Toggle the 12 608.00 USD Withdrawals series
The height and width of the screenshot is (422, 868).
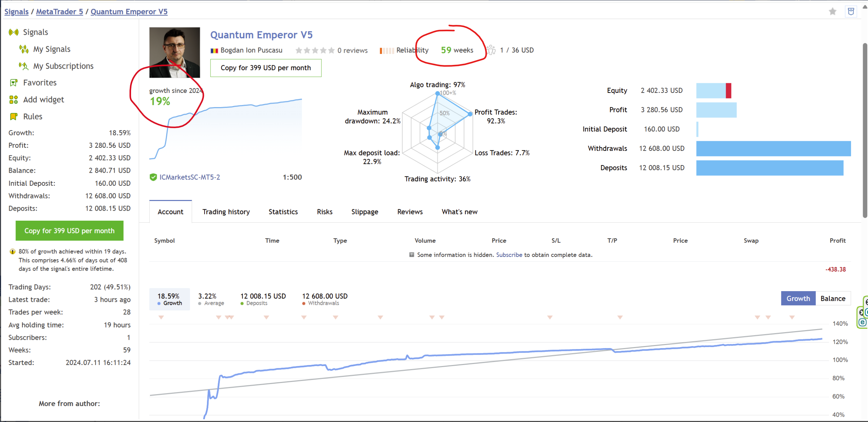click(x=325, y=299)
